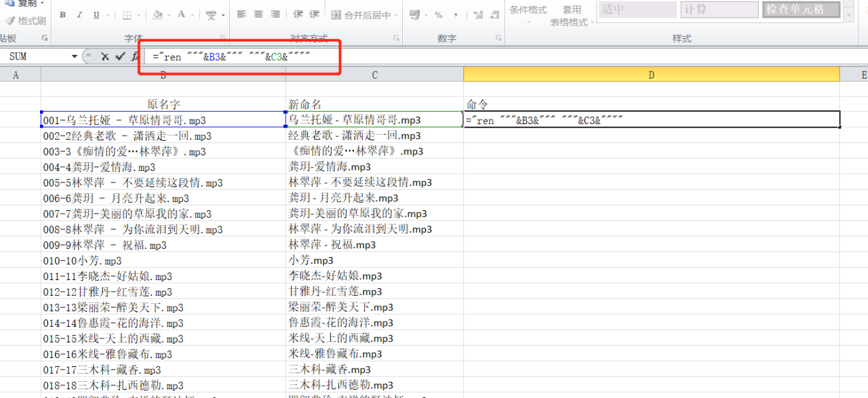Click cell 米线-天上的西藏.mp3 in column C
The image size is (868, 398).
(x=374, y=338)
